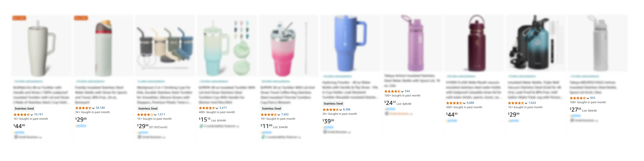Expand rating chevron beside 1,611 reviews
The width and height of the screenshot is (644, 161).
coord(155,114)
